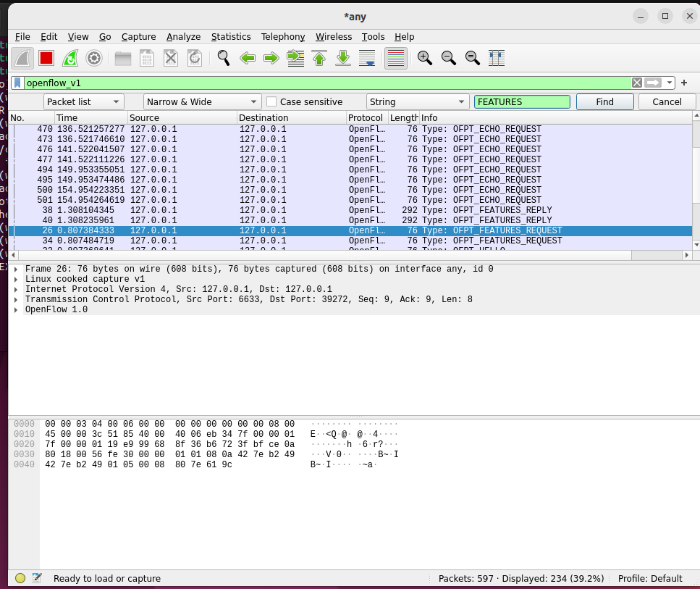Click the start capture shark fin icon
700x589 pixels.
click(22, 58)
